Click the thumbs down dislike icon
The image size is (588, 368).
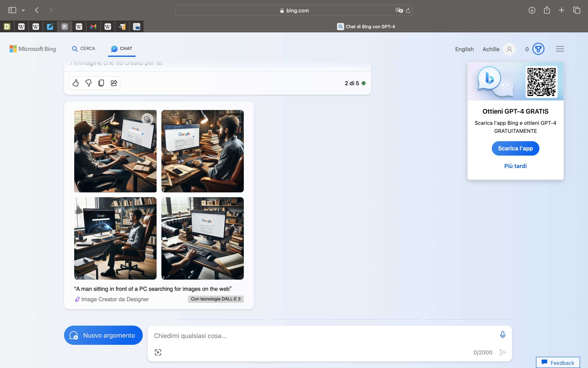click(88, 83)
